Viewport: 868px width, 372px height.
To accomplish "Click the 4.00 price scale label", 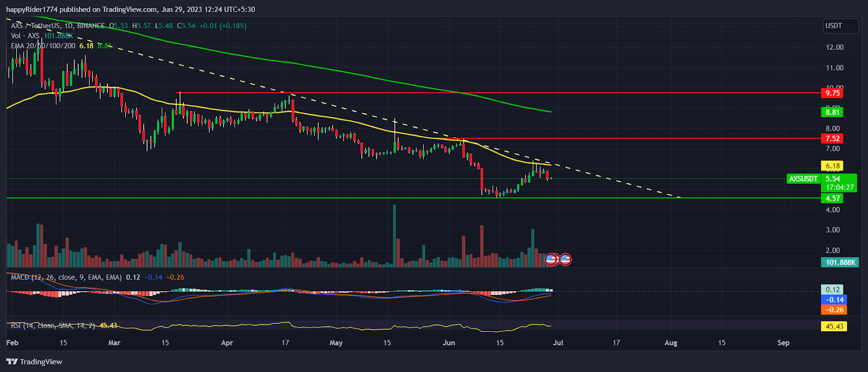I will point(833,210).
